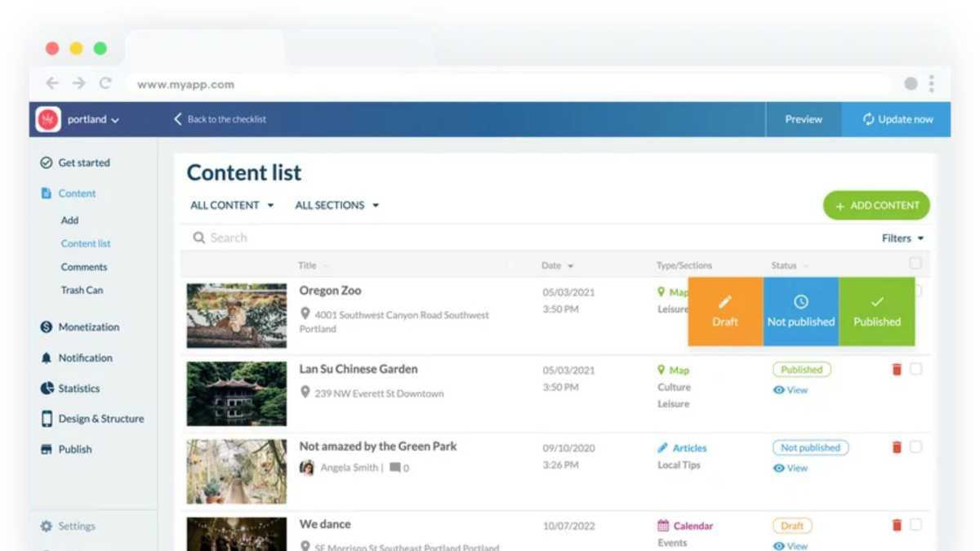The image size is (980, 551).
Task: Click the Monetization dollar icon in sidebar
Action: click(x=47, y=327)
